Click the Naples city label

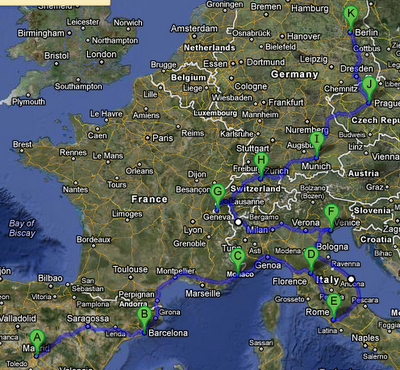pyautogui.click(x=365, y=338)
